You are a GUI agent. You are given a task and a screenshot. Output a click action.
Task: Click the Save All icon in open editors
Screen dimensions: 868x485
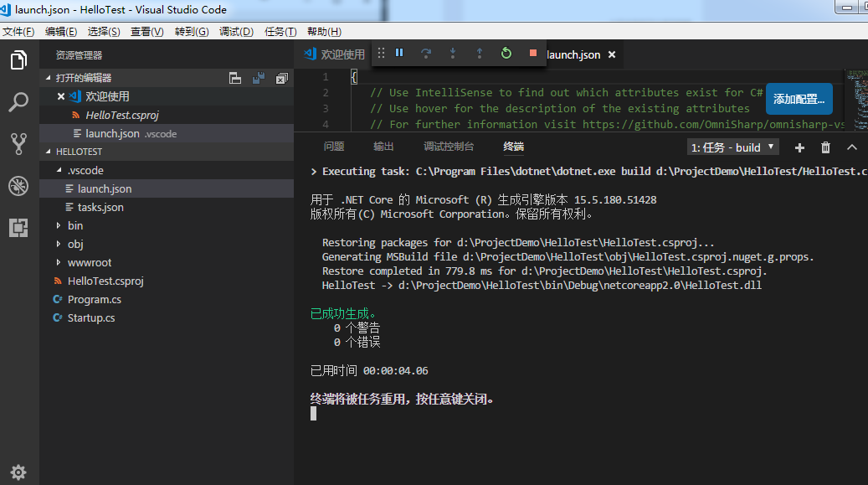tap(259, 78)
